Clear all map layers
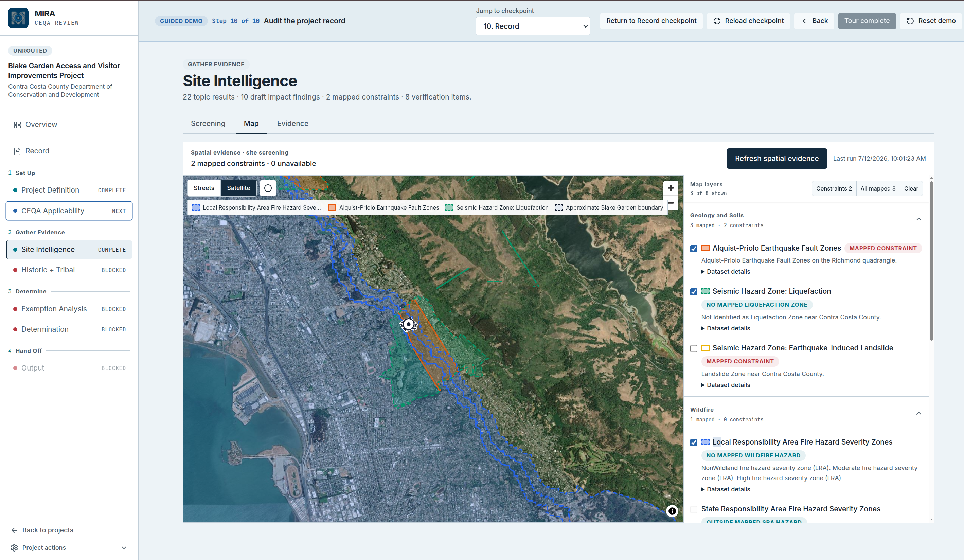 tap(911, 188)
